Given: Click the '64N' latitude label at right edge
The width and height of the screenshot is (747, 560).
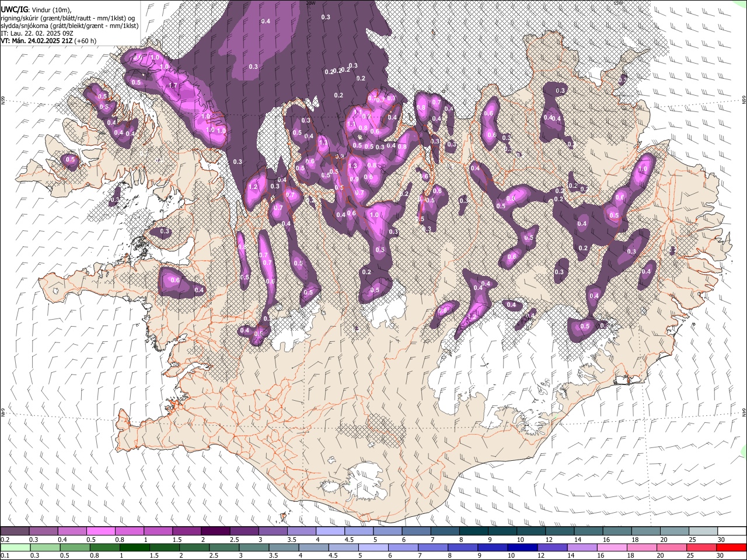Looking at the screenshot, I should click(x=744, y=412).
